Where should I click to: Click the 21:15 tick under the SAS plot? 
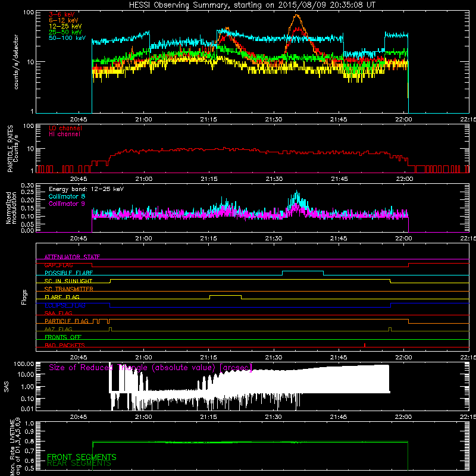(x=209, y=417)
